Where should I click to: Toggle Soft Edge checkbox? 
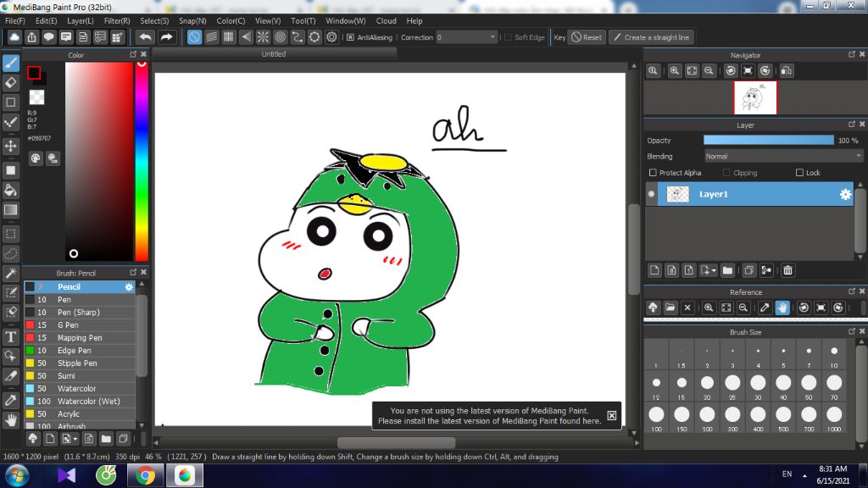pyautogui.click(x=508, y=37)
